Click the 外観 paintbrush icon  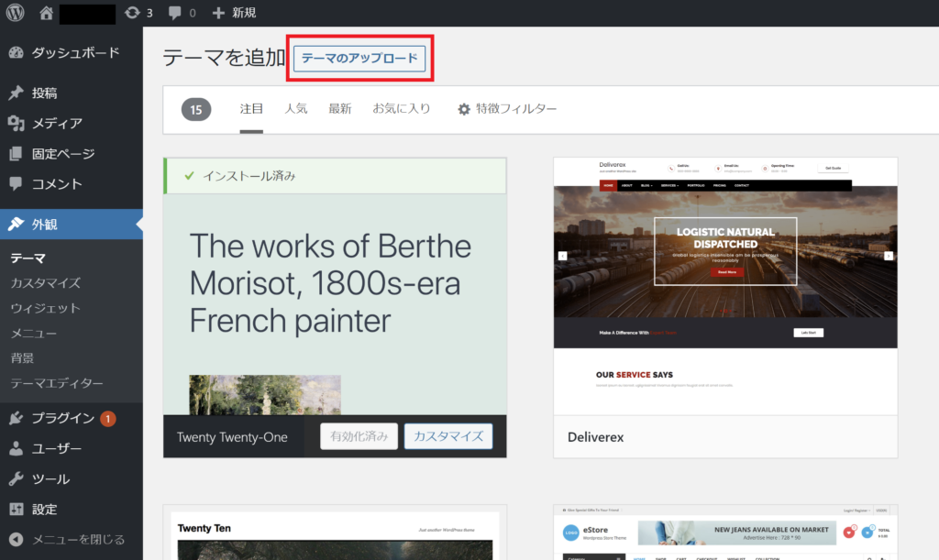coord(17,224)
